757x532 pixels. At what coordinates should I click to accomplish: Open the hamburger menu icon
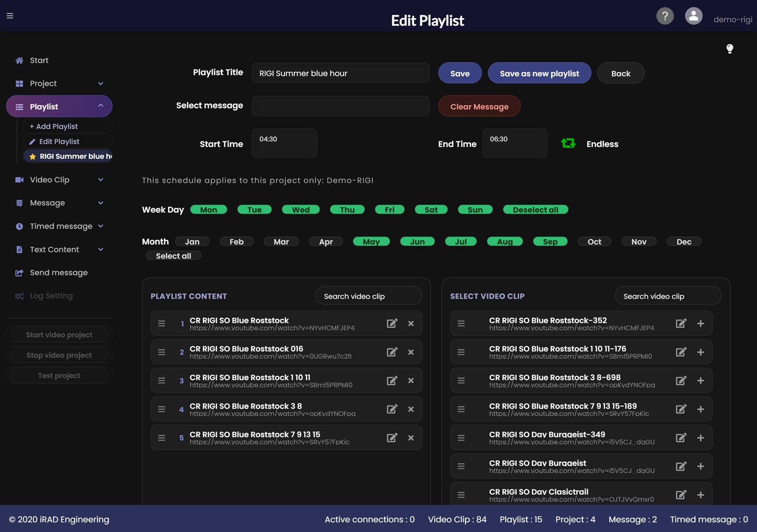pos(10,16)
